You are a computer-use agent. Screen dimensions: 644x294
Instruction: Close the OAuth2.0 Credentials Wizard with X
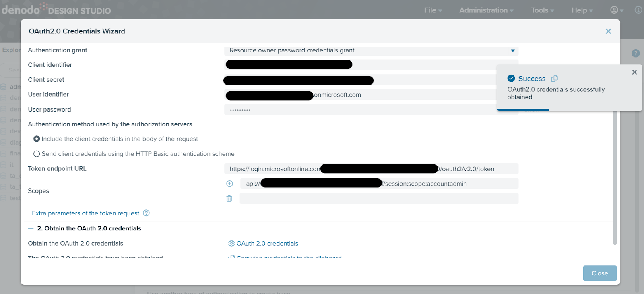tap(608, 31)
